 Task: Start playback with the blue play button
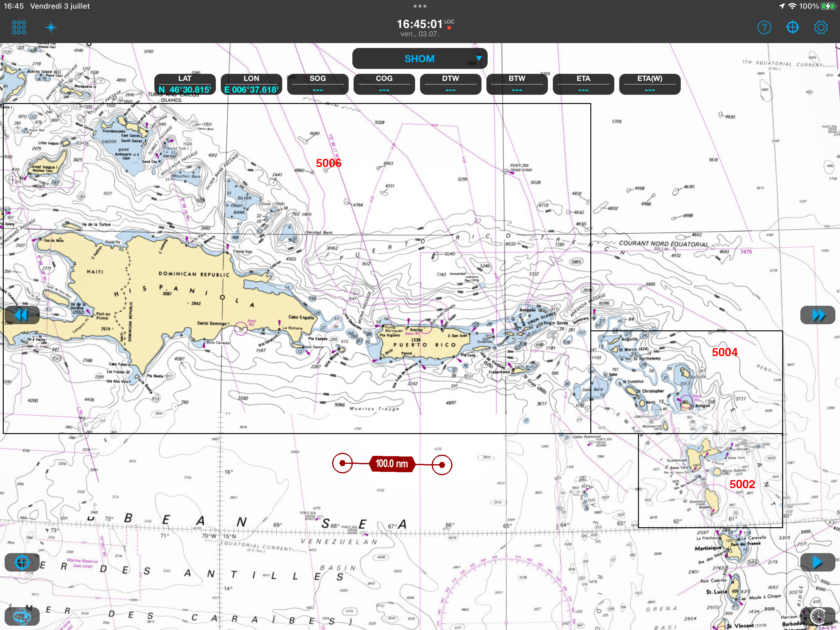[x=818, y=562]
